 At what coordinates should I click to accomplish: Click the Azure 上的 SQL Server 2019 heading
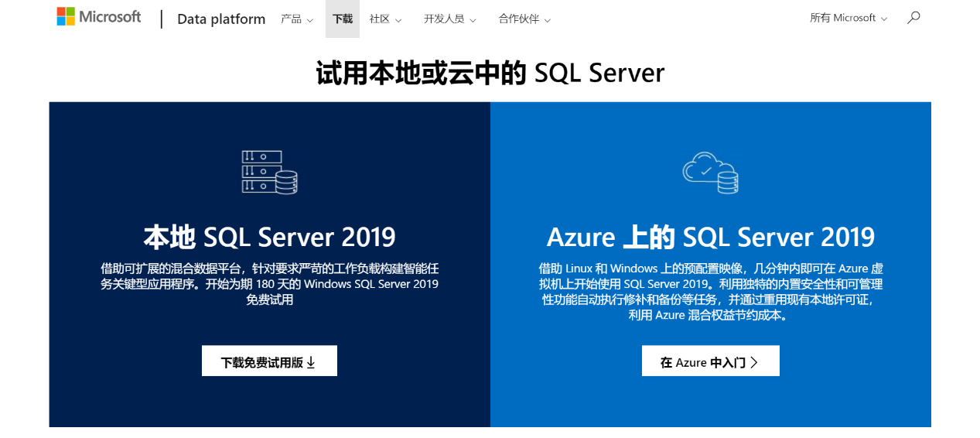711,237
